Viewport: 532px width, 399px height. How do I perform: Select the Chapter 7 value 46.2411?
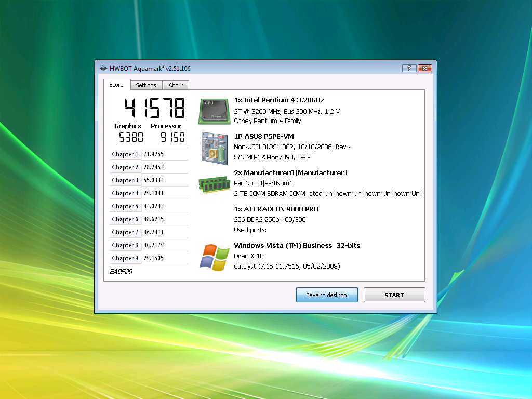tap(154, 232)
